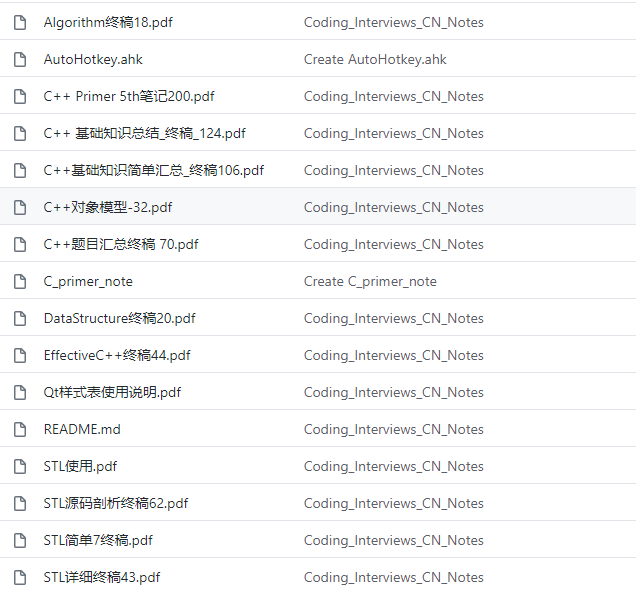Click file icon beside C++对象模型-32.pdf
This screenshot has height=590, width=636.
coord(20,207)
